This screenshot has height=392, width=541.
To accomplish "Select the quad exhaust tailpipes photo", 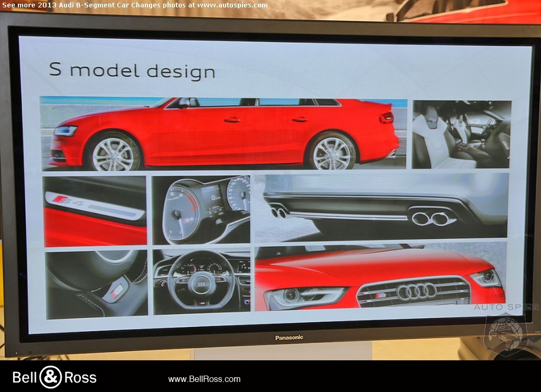I will pos(381,208).
